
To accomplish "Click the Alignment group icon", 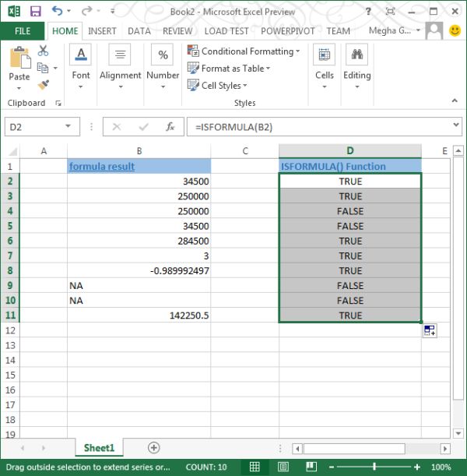I will pos(120,55).
